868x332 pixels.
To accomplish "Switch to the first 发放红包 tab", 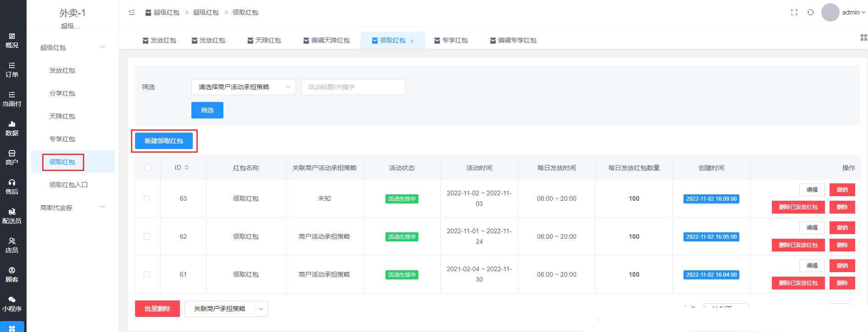I will [x=159, y=40].
